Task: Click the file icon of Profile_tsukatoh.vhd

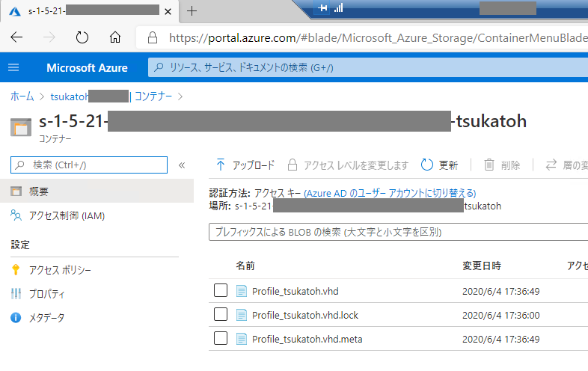Action: [242, 291]
